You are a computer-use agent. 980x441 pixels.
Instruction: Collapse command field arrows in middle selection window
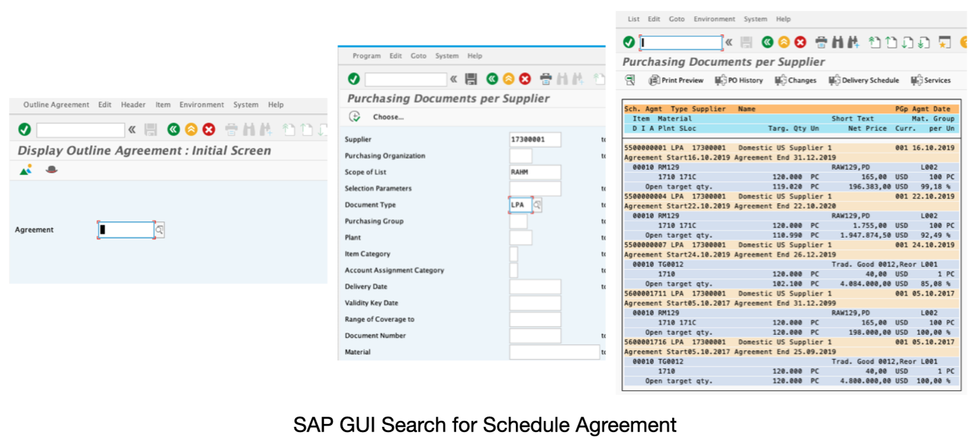click(454, 79)
